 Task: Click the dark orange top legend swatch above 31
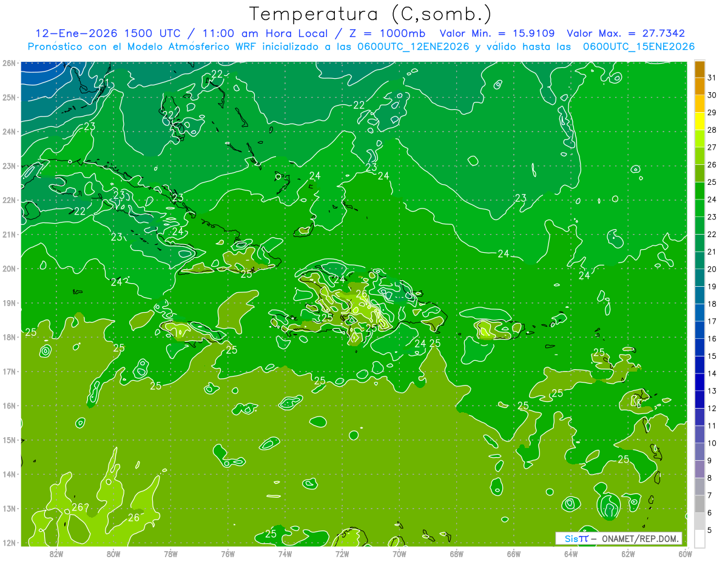click(x=699, y=70)
